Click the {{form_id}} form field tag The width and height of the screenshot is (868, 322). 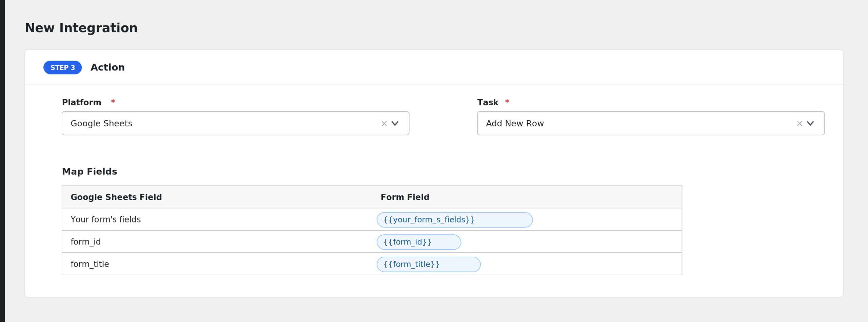coord(419,242)
